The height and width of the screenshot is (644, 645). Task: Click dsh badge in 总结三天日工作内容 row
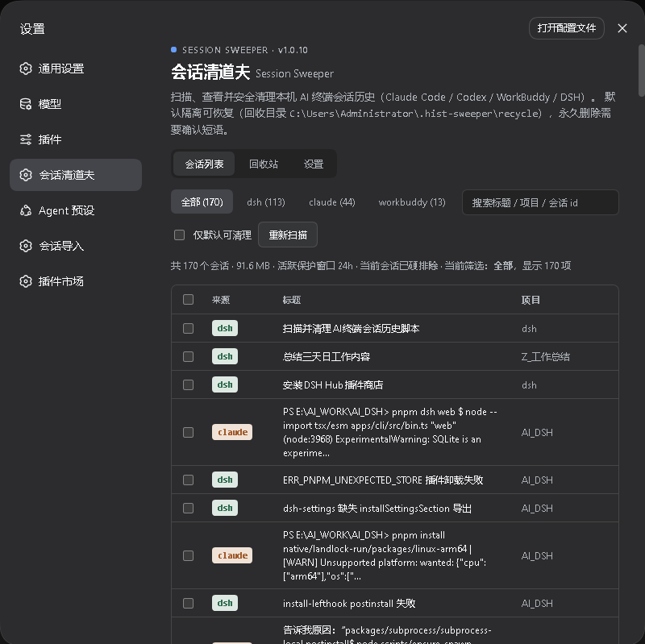click(225, 356)
